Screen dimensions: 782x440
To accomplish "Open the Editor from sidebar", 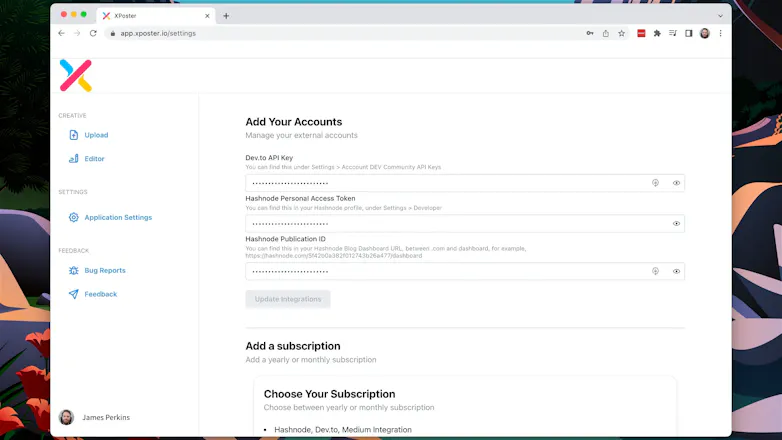I will pyautogui.click(x=94, y=159).
